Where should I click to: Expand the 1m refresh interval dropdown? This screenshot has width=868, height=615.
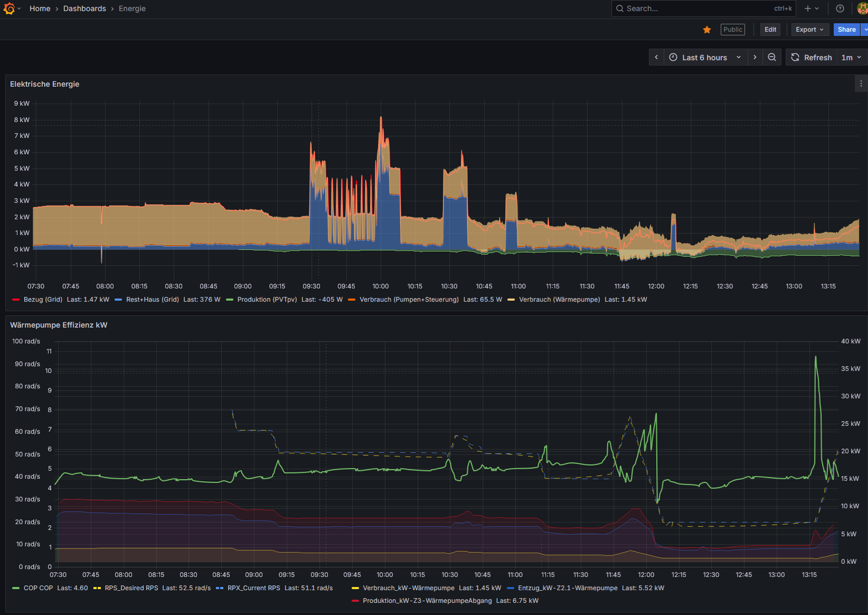[x=851, y=58]
